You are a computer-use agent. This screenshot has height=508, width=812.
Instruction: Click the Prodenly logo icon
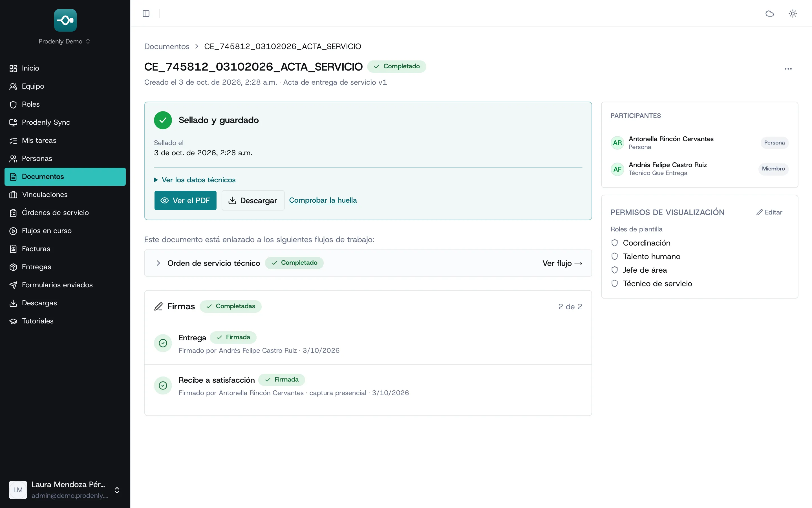click(65, 20)
